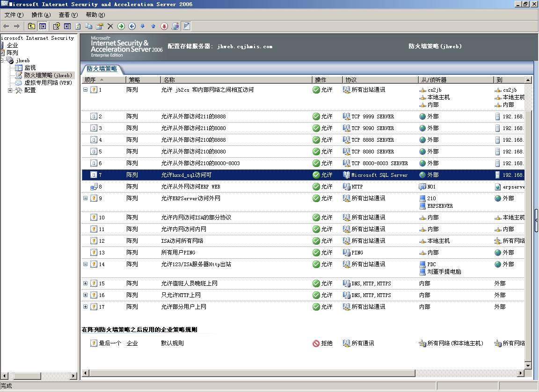Select the 防火墙策略 tab

(x=102, y=69)
